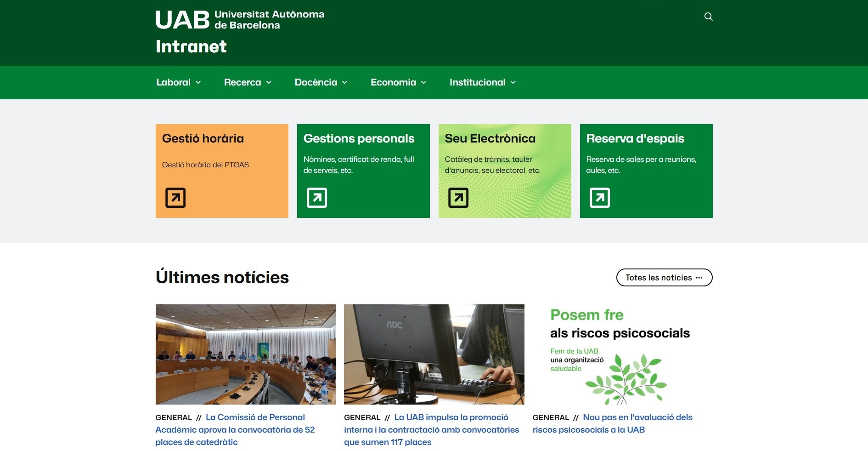The image size is (868, 451).
Task: Read news about Comissió de Personal Acadèmic
Action: pos(235,429)
